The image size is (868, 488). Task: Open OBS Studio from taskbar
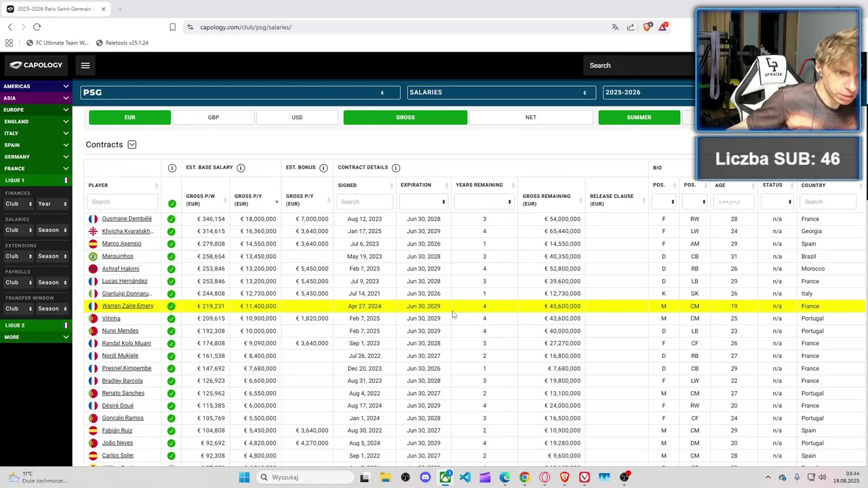pyautogui.click(x=625, y=477)
